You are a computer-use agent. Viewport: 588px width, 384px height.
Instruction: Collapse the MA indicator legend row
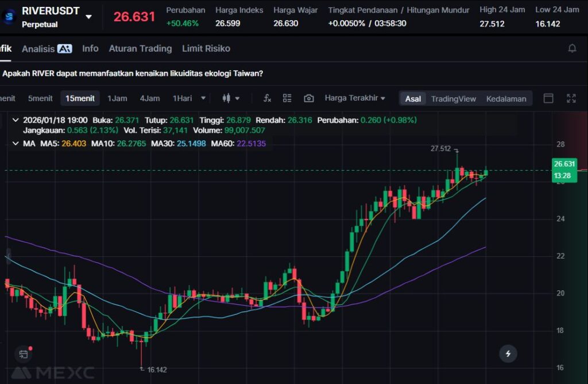tap(15, 143)
